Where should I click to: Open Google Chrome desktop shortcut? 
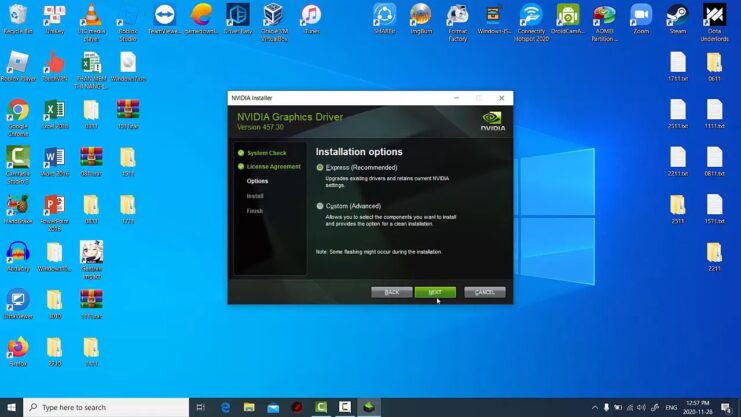pyautogui.click(x=18, y=118)
